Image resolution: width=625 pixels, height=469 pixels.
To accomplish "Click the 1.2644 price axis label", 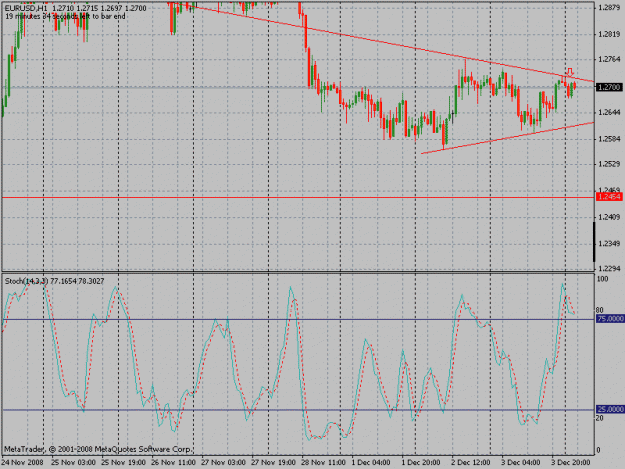I will pyautogui.click(x=609, y=112).
